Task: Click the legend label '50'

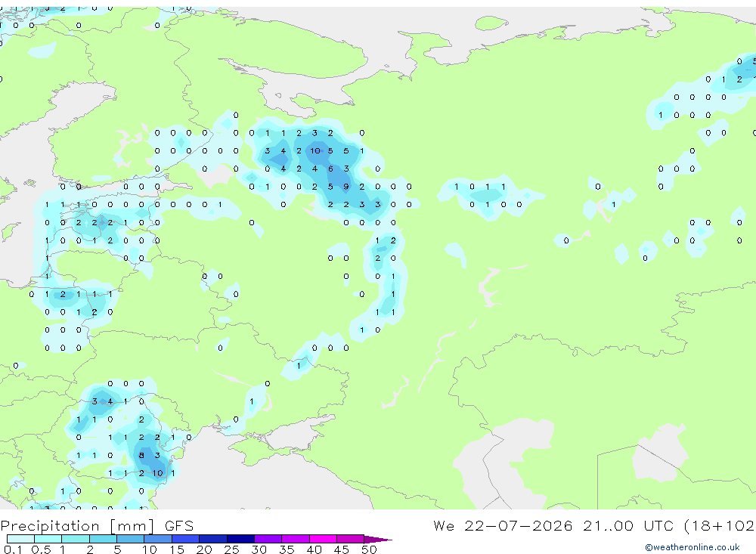Action: 369,549
